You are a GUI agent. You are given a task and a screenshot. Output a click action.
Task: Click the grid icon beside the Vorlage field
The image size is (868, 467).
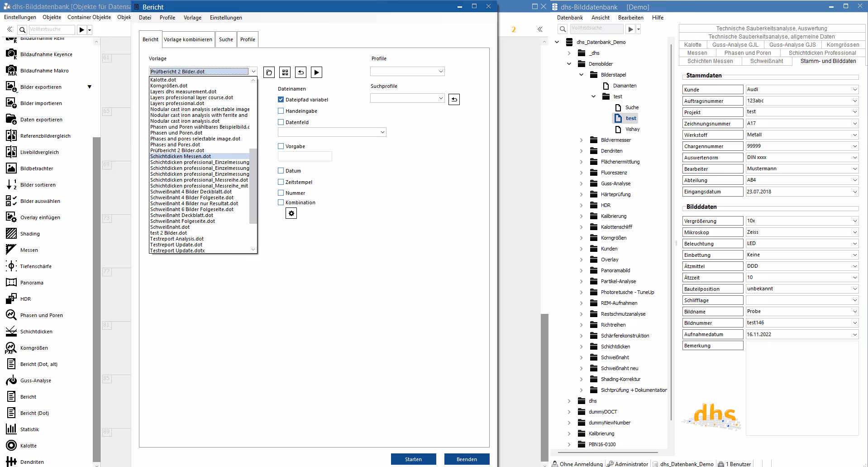285,72
